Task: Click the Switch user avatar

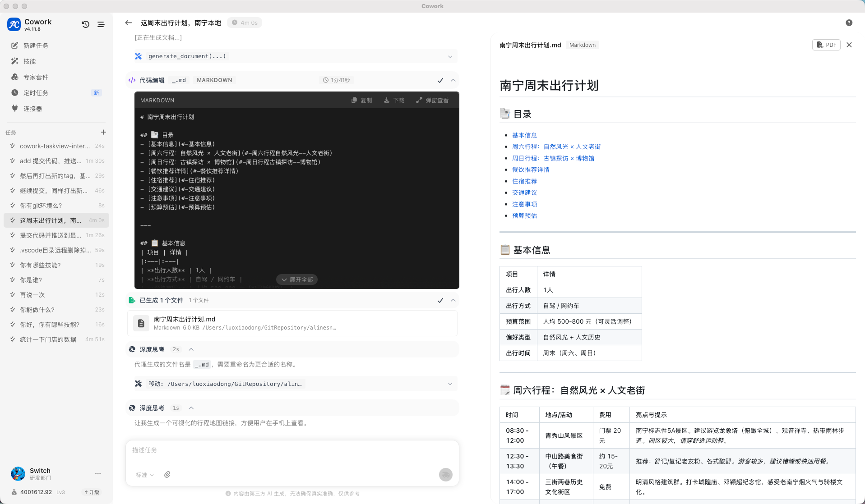Action: [18, 474]
